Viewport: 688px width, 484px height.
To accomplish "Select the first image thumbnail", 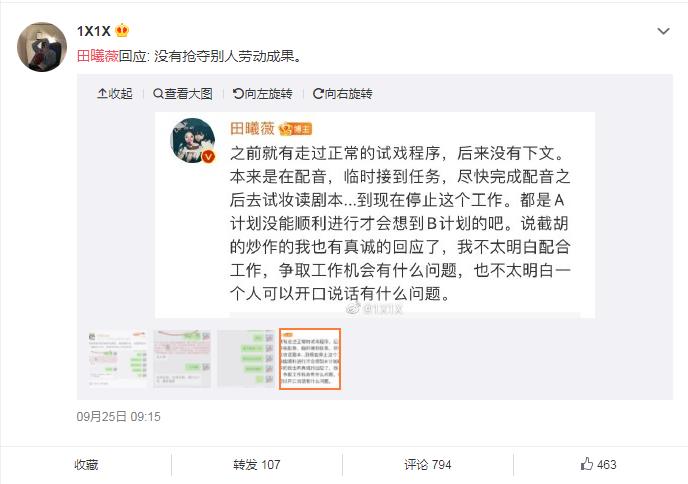I will (x=118, y=359).
